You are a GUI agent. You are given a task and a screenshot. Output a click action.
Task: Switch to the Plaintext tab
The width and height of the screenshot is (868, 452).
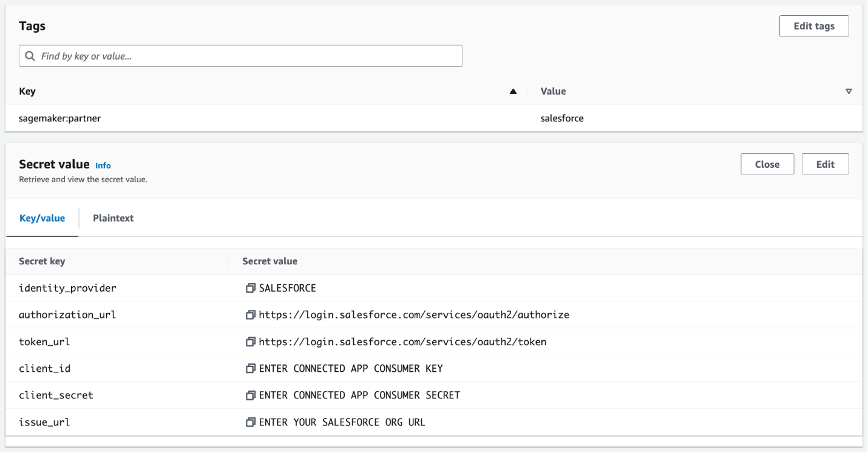[x=114, y=218]
